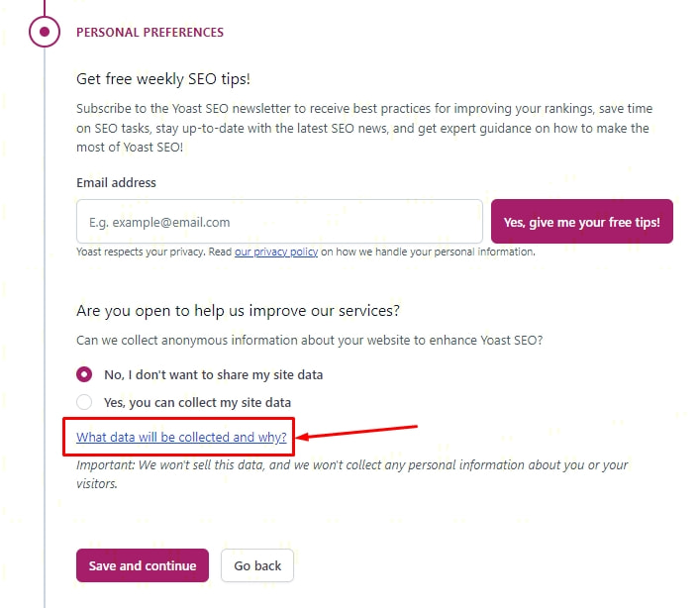Screen dimensions: 700x608
Task: Click the red arrow annotation
Action: point(358,433)
